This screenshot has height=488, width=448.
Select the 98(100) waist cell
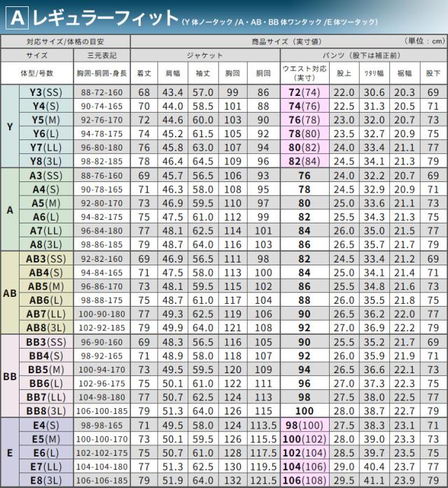click(x=305, y=425)
